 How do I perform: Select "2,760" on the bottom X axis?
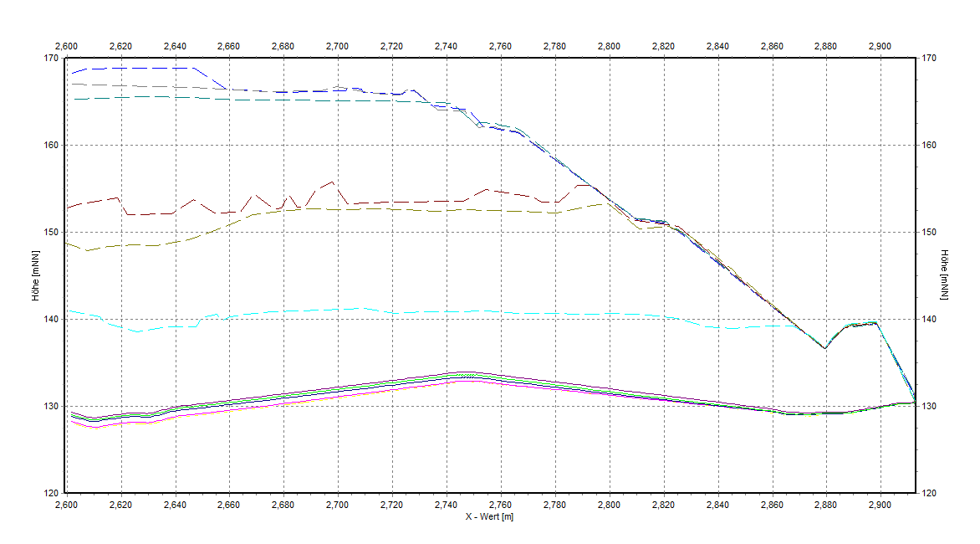tap(501, 505)
